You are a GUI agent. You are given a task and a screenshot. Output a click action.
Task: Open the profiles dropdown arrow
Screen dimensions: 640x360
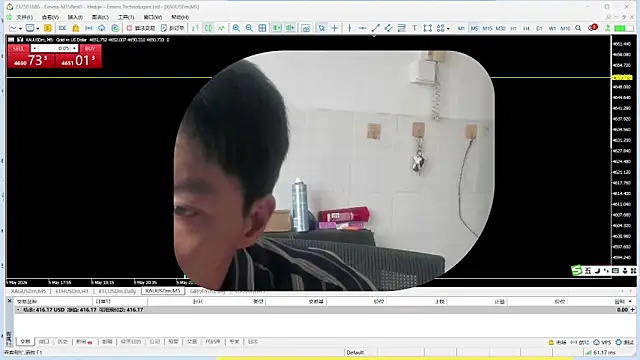38,28
